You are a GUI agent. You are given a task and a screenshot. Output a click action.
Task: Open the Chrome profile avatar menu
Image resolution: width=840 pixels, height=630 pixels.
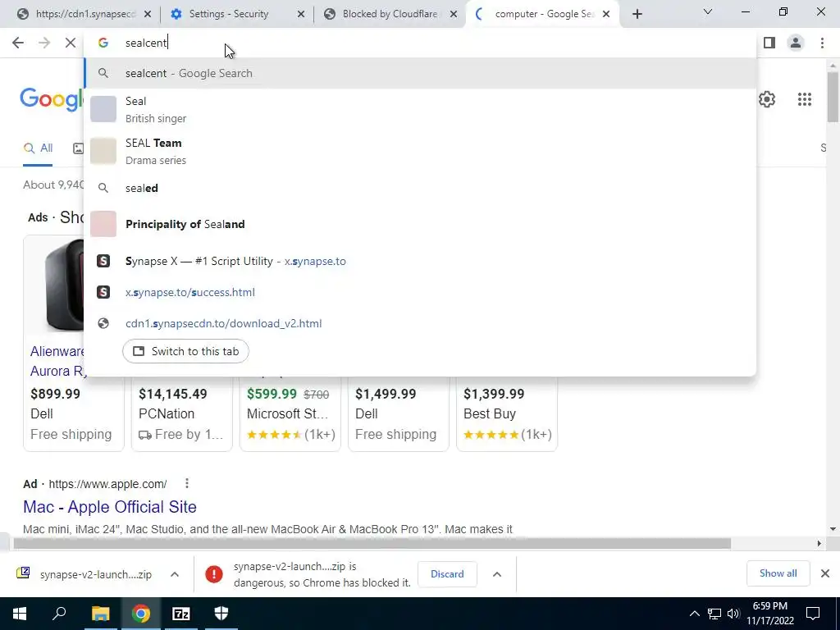pyautogui.click(x=796, y=43)
